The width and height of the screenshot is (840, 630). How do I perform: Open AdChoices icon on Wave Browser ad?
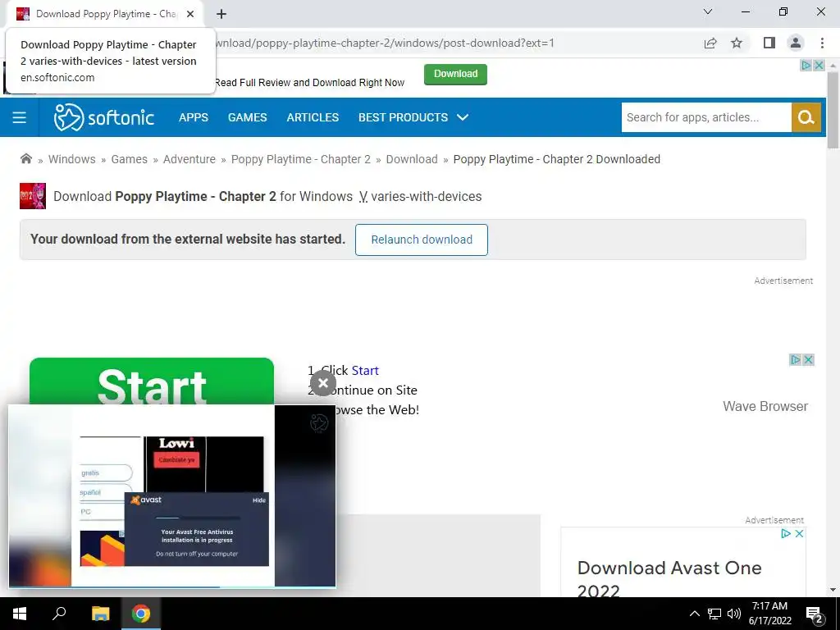pyautogui.click(x=796, y=359)
